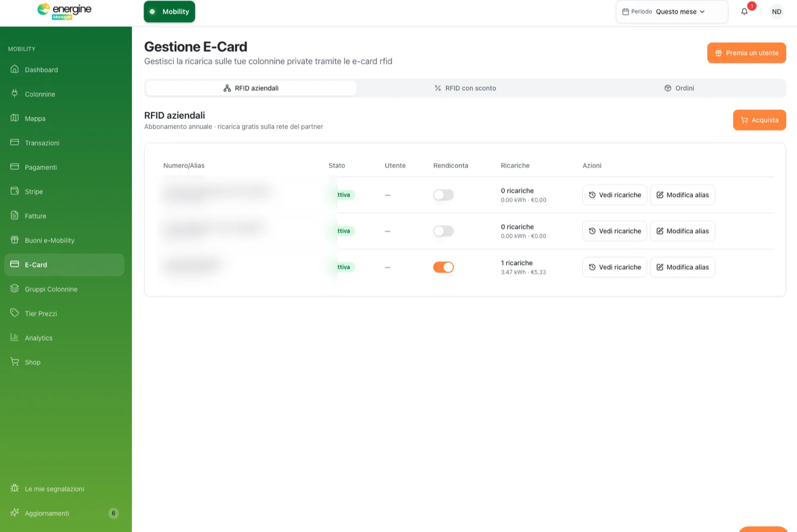This screenshot has height=532, width=797.
Task: Disable Rendiconta toggle on 1 ricariche row
Action: [443, 267]
